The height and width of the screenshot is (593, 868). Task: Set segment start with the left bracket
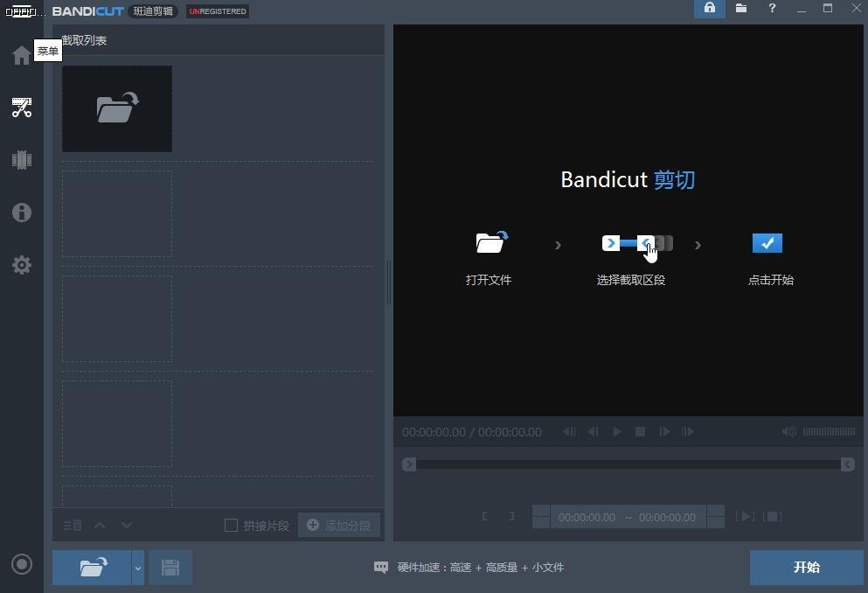[485, 517]
